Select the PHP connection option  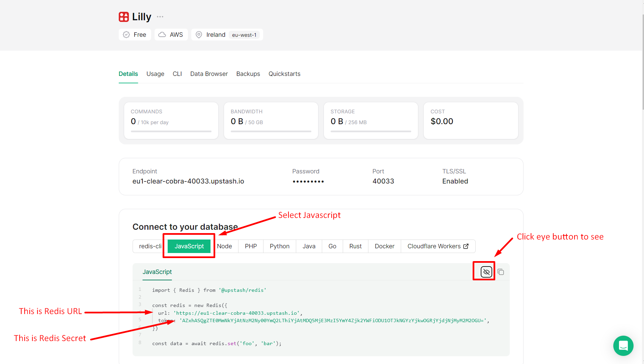click(x=251, y=246)
